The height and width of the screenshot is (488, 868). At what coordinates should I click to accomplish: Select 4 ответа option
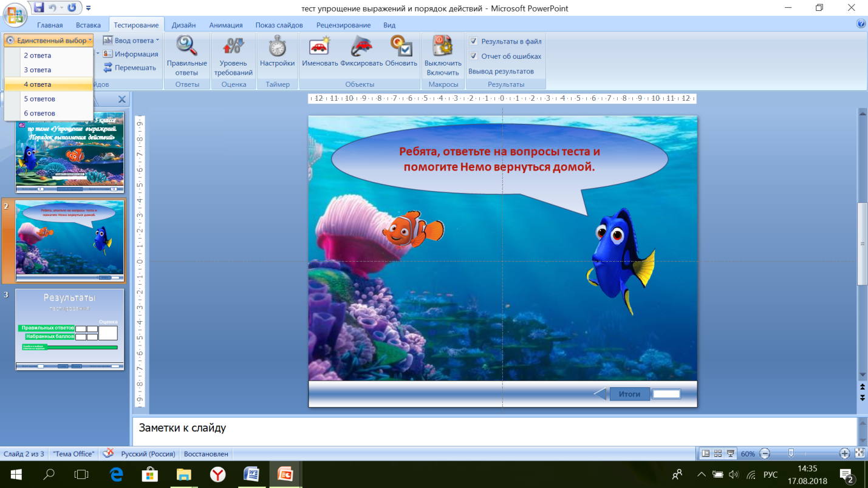coord(49,84)
